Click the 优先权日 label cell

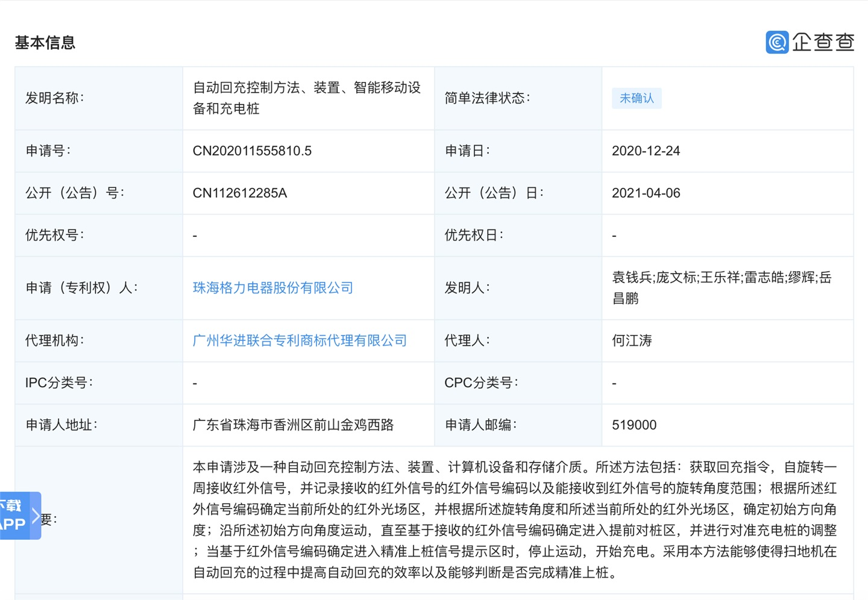[x=518, y=236]
